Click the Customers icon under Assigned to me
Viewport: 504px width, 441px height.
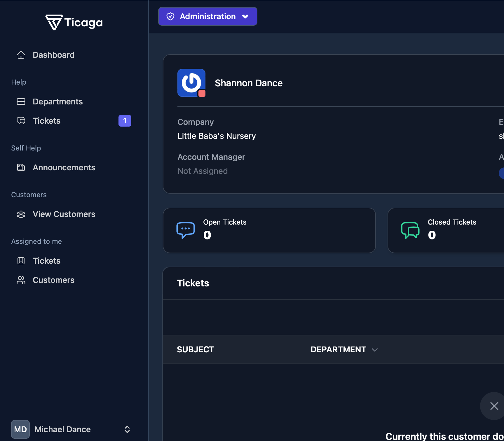(21, 280)
